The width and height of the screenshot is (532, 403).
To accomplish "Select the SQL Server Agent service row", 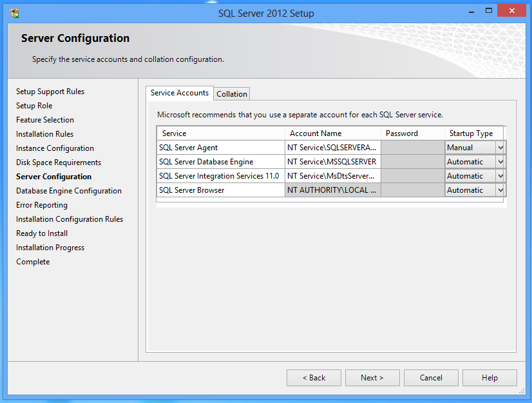I will (221, 148).
